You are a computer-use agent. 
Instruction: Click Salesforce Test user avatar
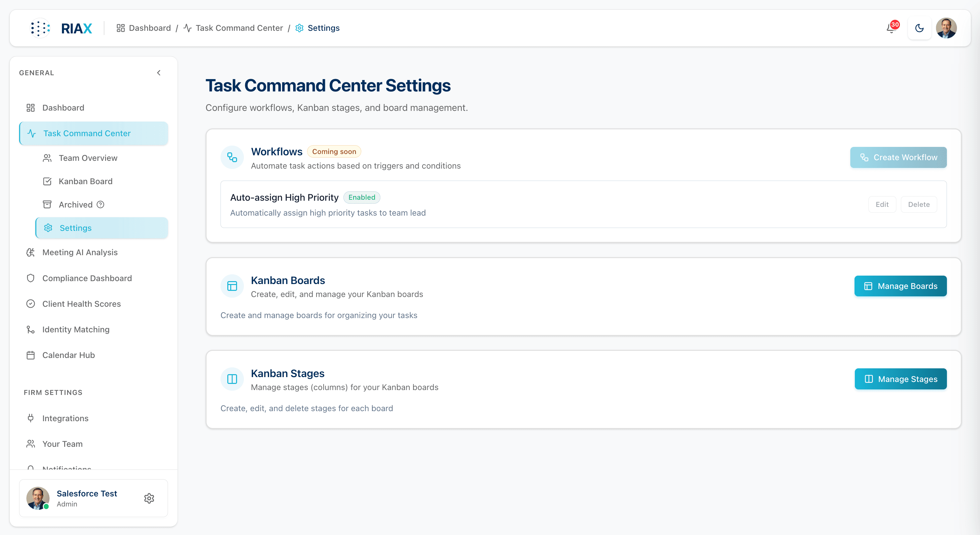(x=38, y=498)
